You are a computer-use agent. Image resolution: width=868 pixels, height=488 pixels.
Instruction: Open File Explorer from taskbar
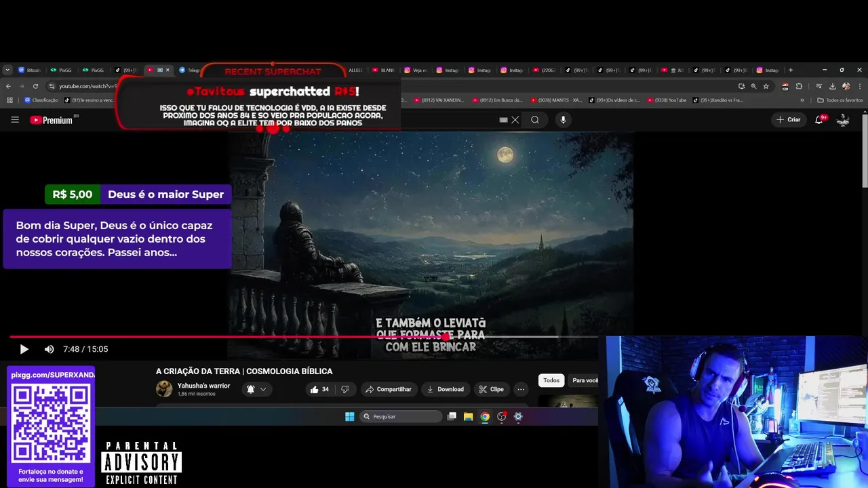468,417
